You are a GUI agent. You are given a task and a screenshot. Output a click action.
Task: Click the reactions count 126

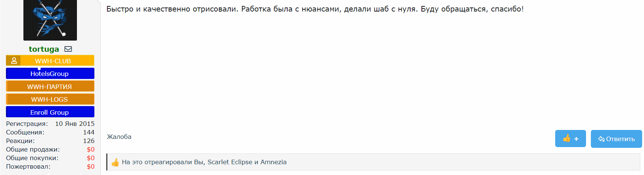point(88,141)
